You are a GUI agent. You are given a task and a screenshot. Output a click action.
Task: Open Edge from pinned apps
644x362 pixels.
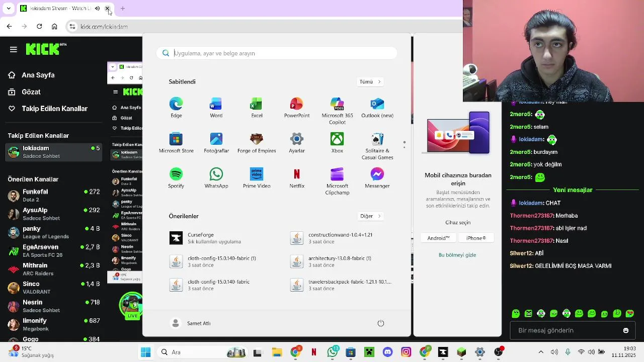[176, 108]
